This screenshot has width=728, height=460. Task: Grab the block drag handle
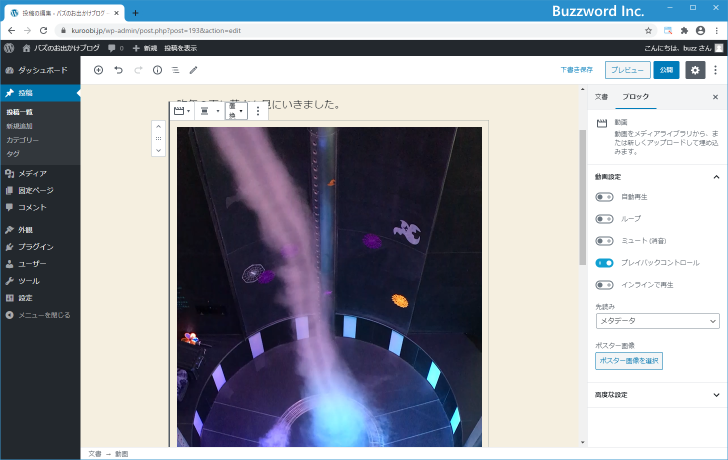click(158, 138)
